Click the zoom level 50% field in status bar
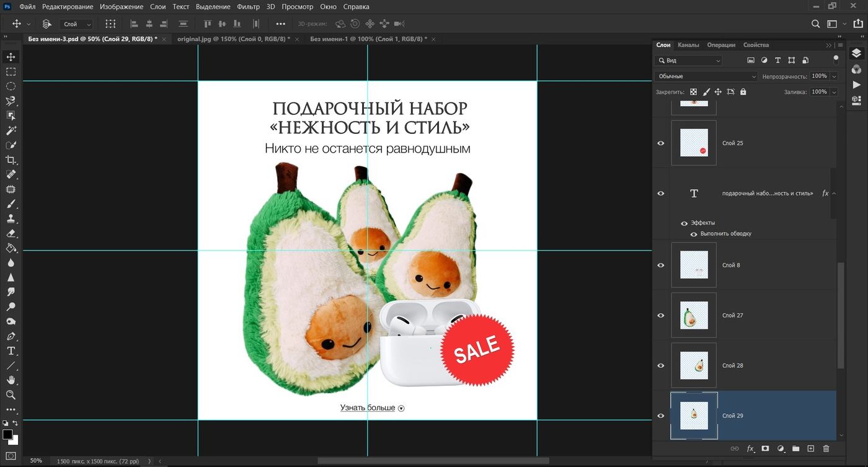868x467 pixels. [36, 461]
